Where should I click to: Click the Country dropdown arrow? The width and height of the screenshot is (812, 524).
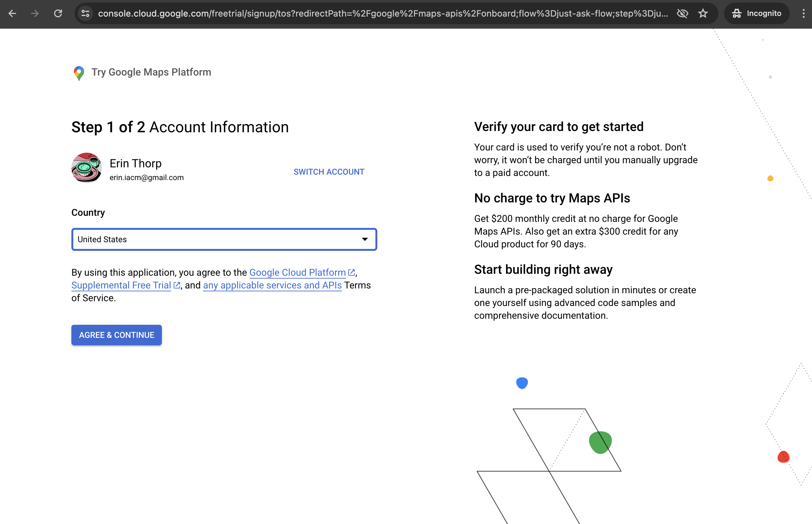[x=365, y=239]
